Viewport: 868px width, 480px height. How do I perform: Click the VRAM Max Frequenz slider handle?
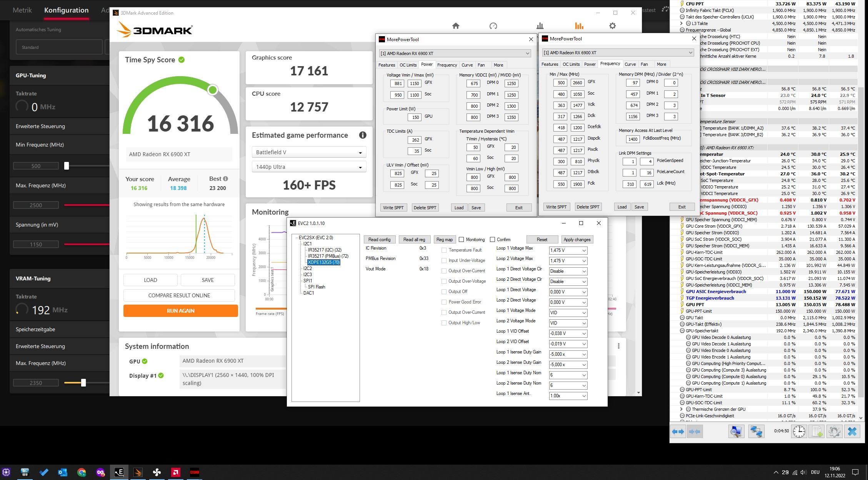83,383
